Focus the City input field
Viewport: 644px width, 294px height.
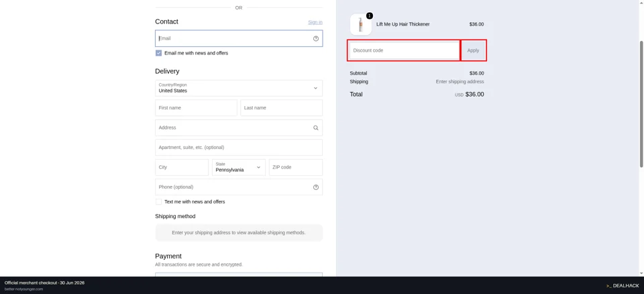(x=182, y=167)
